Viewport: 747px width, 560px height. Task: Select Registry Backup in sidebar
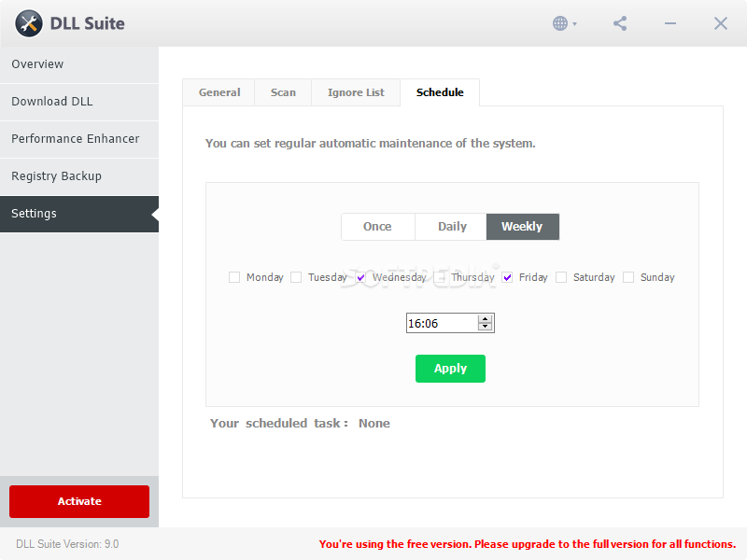(79, 176)
